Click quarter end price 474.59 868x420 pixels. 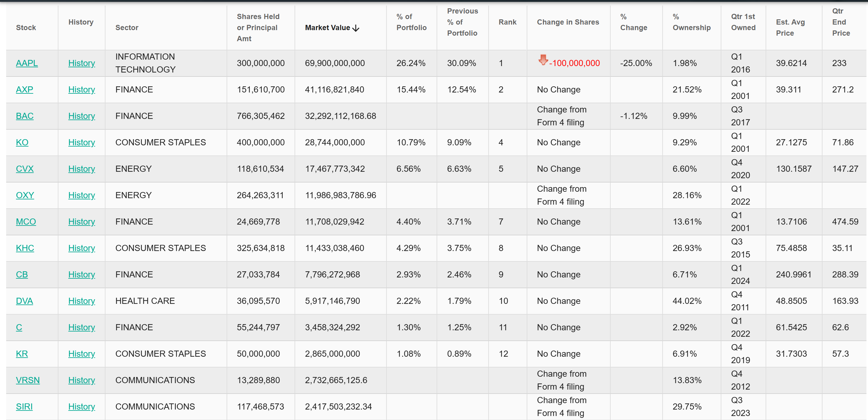pos(845,222)
